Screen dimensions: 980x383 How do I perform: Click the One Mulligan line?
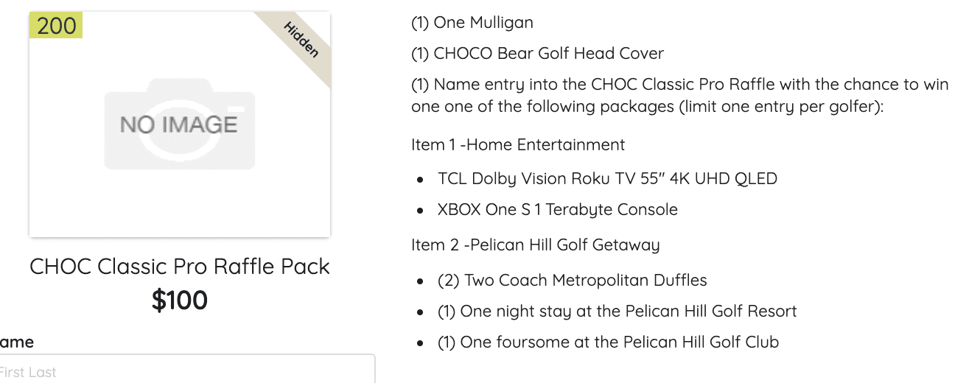pos(472,23)
